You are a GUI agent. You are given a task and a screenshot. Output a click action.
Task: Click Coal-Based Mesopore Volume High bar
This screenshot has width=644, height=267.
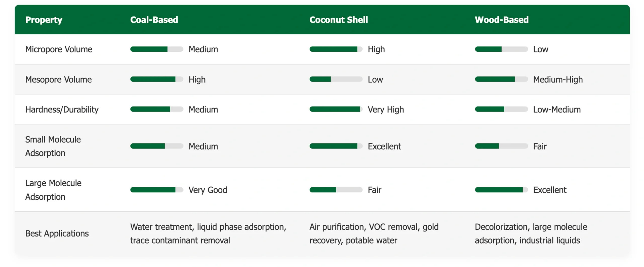(x=156, y=79)
